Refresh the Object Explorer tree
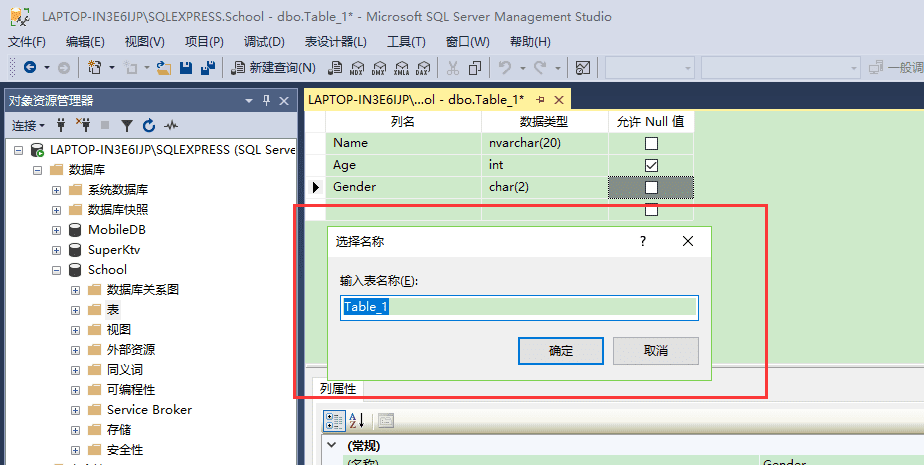This screenshot has width=924, height=465. pos(149,125)
